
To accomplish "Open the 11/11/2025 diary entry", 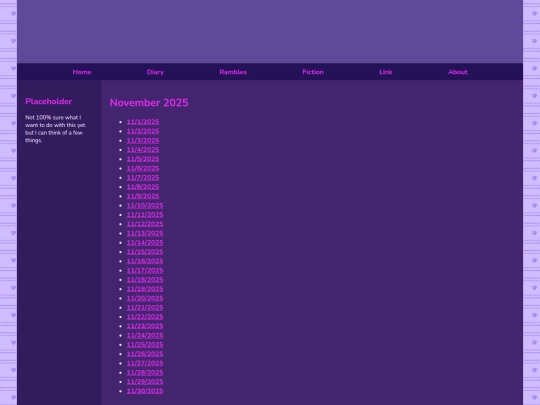I will pos(145,215).
